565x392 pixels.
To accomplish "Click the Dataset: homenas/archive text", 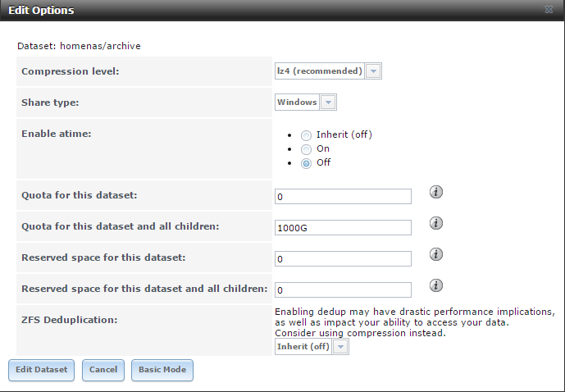I will pos(80,46).
